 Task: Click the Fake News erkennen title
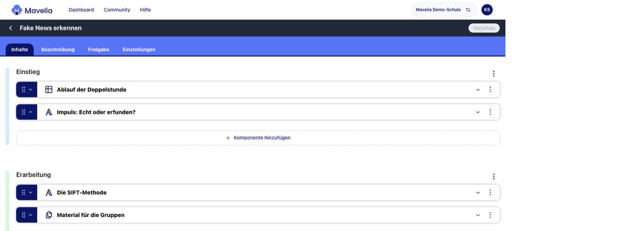click(51, 28)
